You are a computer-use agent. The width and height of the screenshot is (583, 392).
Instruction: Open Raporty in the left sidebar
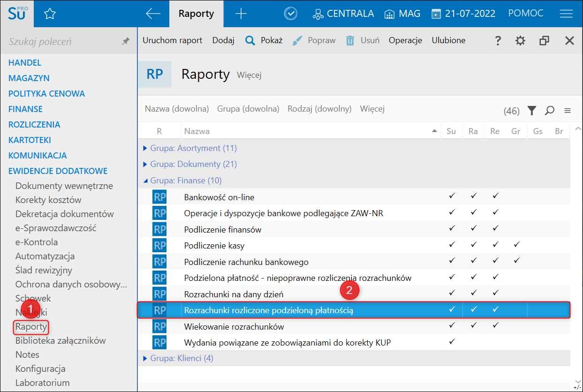point(31,326)
